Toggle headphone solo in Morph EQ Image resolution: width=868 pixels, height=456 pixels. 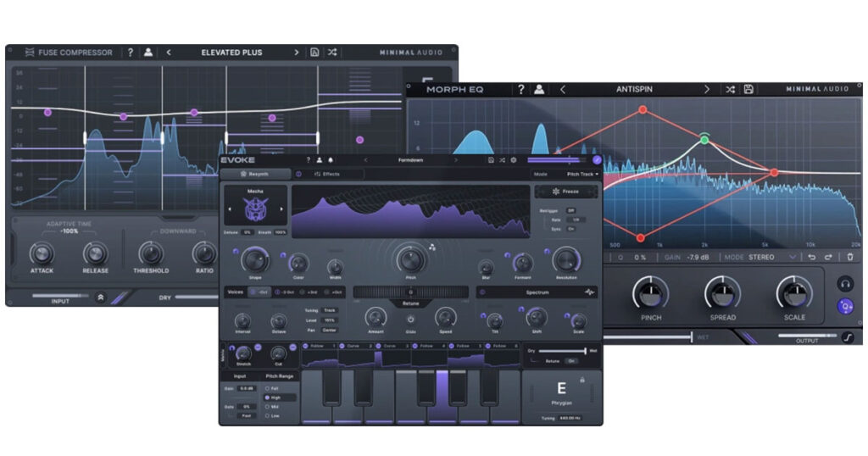[x=845, y=284]
